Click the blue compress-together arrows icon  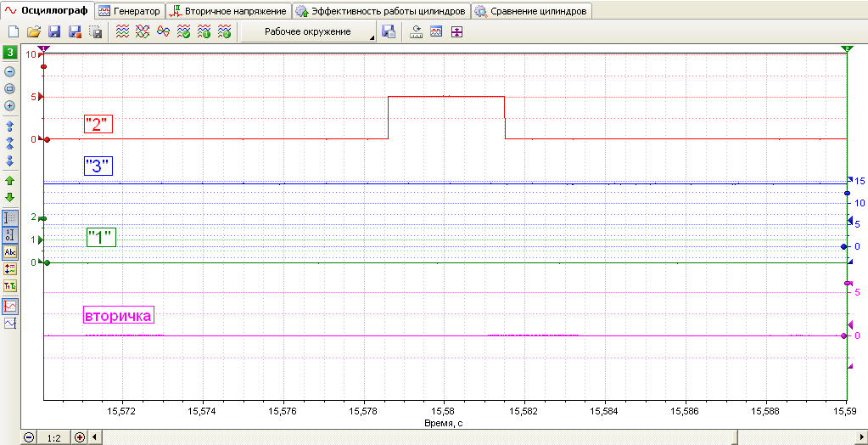[10, 143]
